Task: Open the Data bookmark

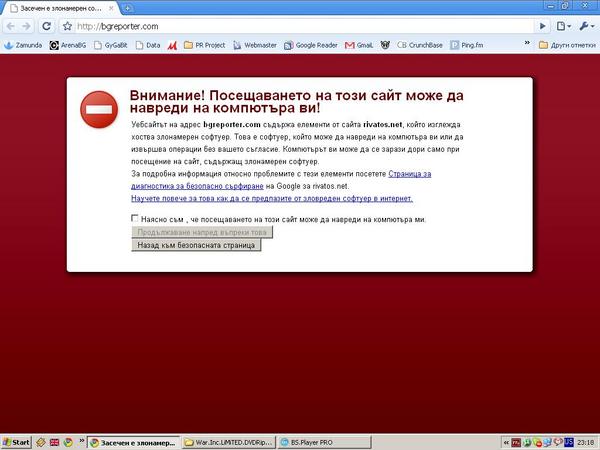Action: [148, 45]
